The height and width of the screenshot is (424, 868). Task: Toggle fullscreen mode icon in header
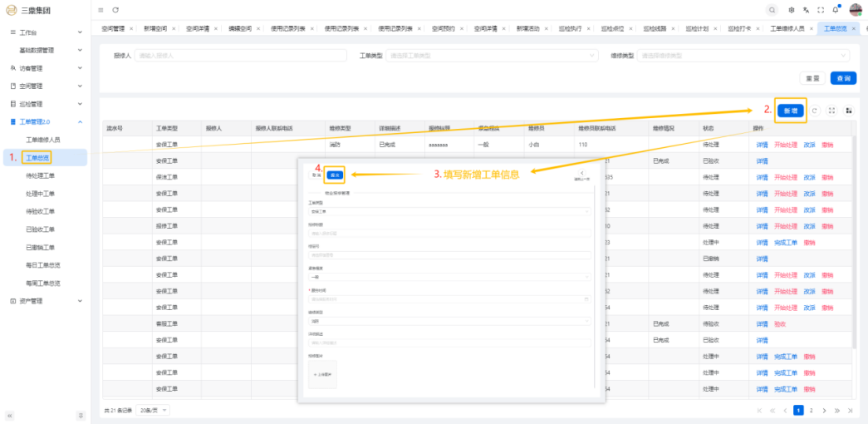(821, 10)
